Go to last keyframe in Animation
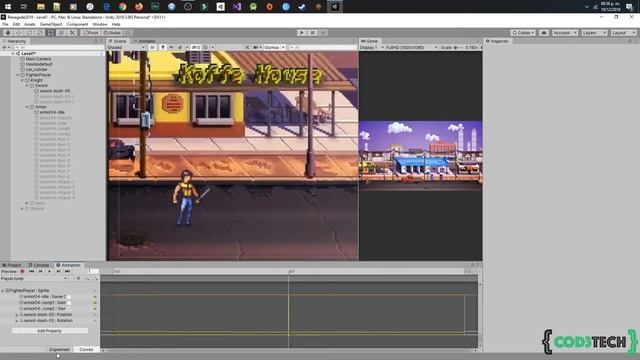Viewport: 640px width, 360px height. [x=67, y=271]
